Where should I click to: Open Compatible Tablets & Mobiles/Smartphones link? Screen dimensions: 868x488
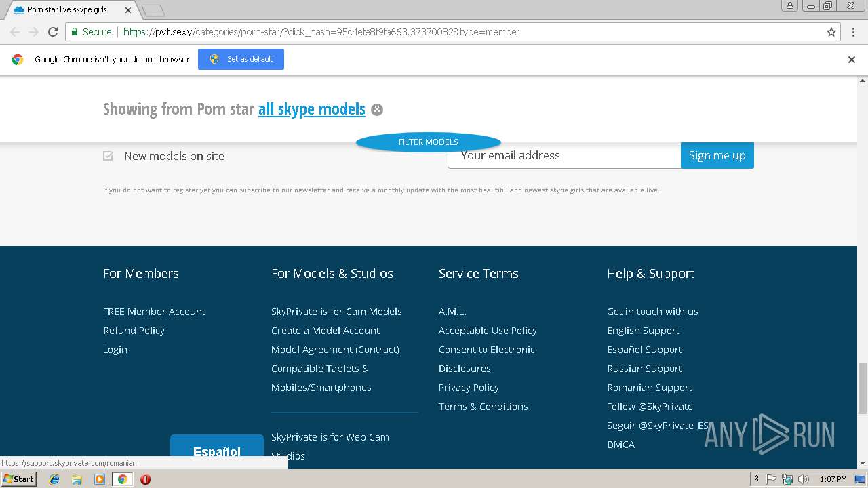pyautogui.click(x=321, y=378)
